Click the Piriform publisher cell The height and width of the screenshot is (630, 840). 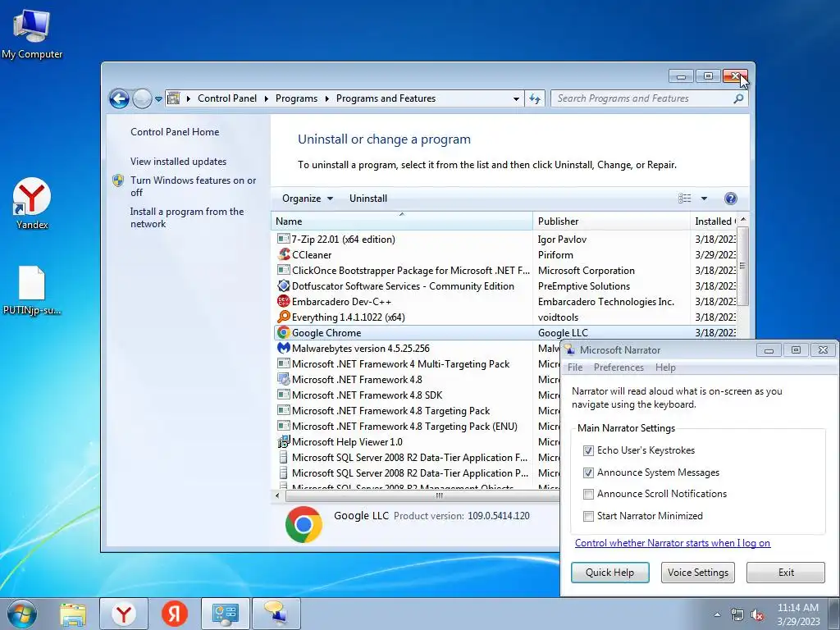pos(555,255)
